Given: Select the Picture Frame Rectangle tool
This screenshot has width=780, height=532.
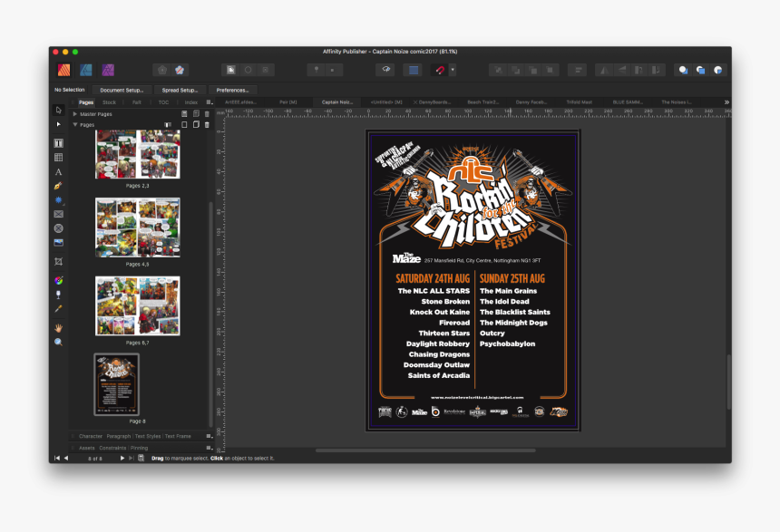Looking at the screenshot, I should click(x=58, y=214).
